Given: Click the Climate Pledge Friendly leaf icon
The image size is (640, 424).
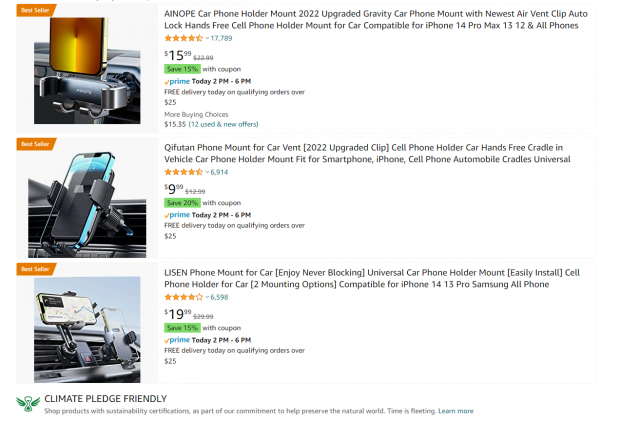Looking at the screenshot, I should coord(28,403).
